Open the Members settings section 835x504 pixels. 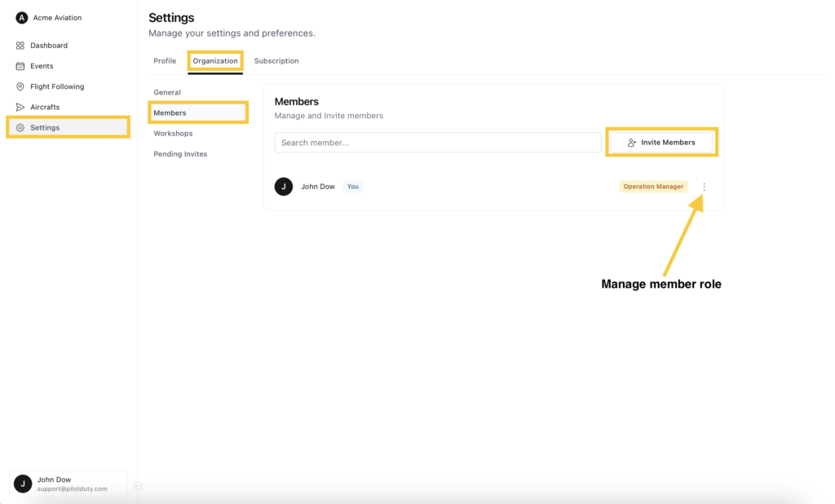[x=170, y=113]
